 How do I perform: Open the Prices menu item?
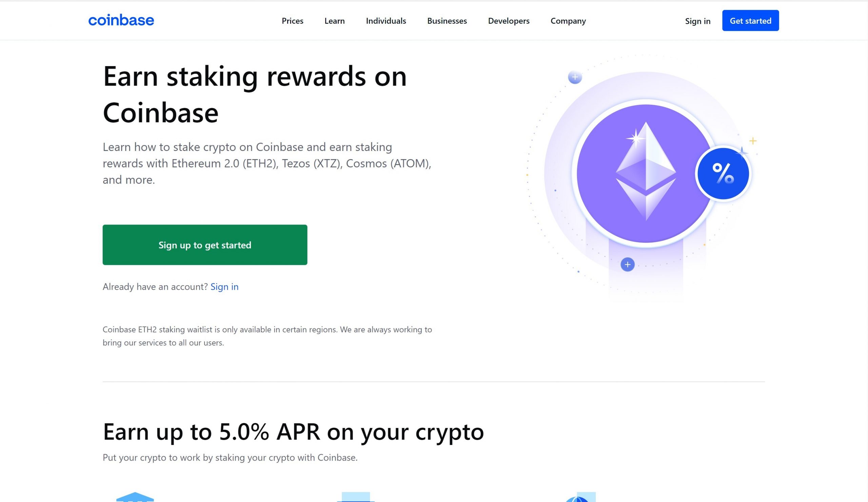pyautogui.click(x=292, y=21)
